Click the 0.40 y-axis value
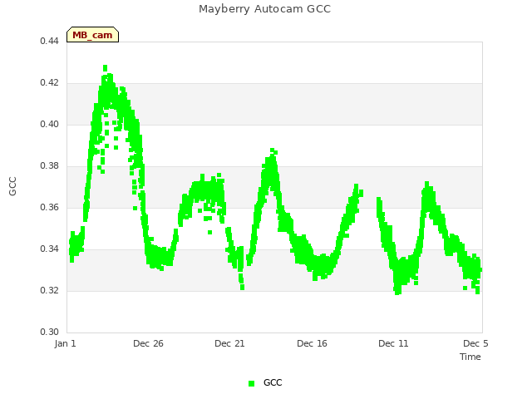The width and height of the screenshot is (532, 399). point(49,124)
